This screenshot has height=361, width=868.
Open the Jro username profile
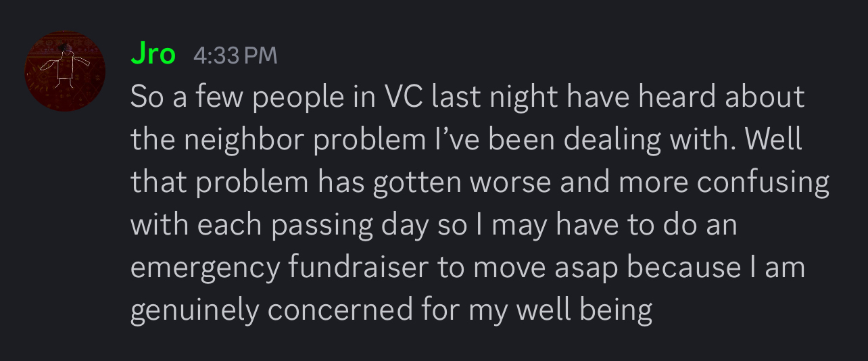[x=153, y=54]
